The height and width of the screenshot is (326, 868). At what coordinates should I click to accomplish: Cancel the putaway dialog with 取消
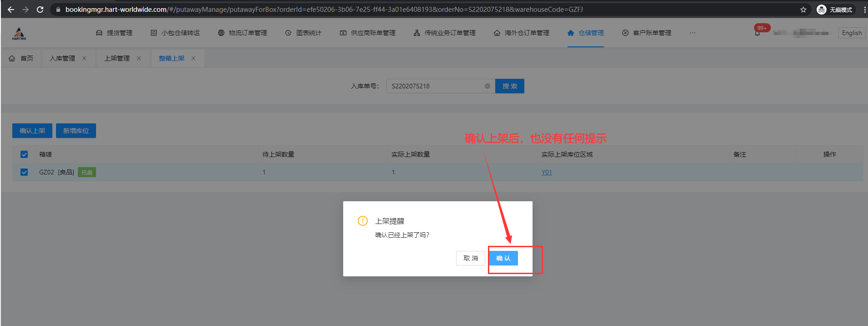(x=470, y=258)
